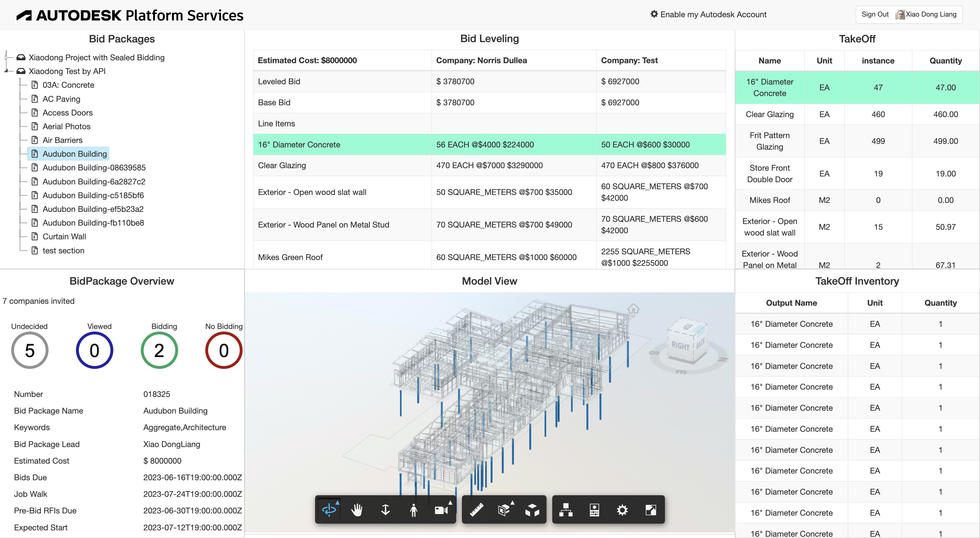Choose the Zoom dolly tool
Image resolution: width=980 pixels, height=538 pixels.
tap(385, 510)
